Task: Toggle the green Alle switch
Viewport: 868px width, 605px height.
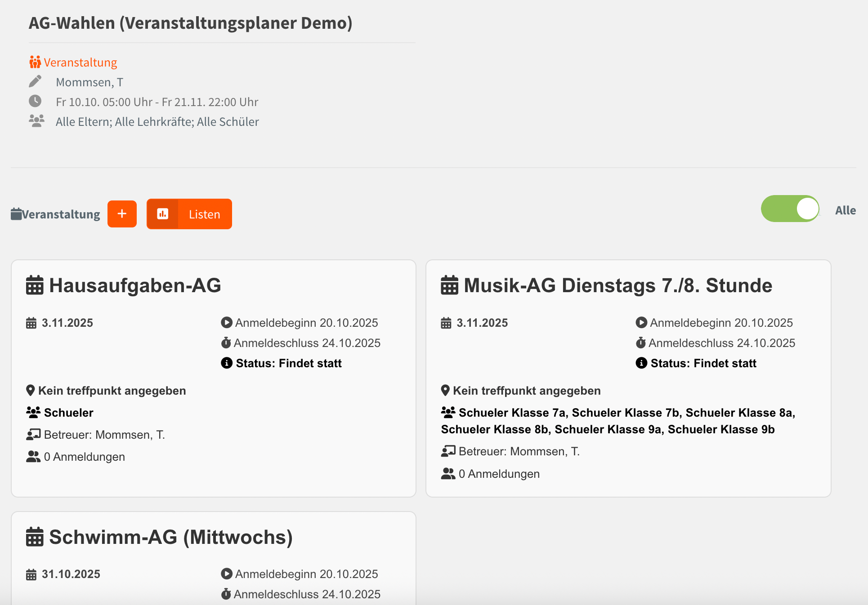Action: pyautogui.click(x=790, y=209)
